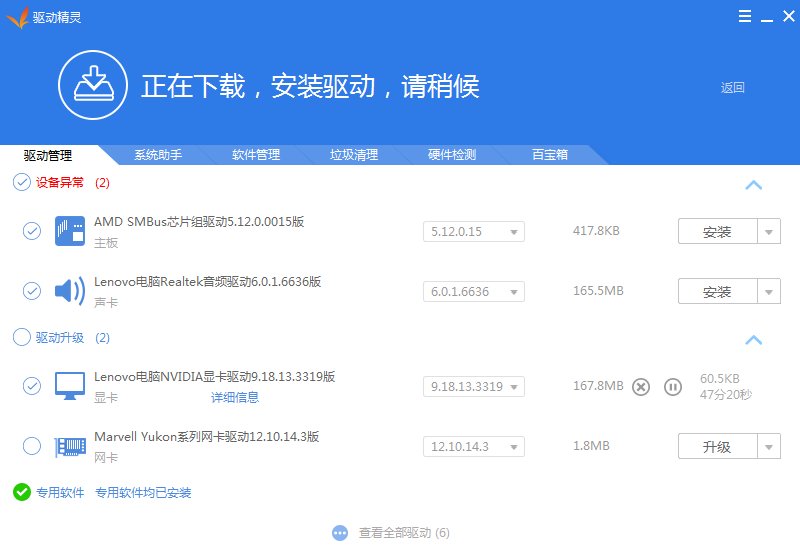
Task: Open the 5.12.0.15 version dropdown
Action: pos(474,232)
